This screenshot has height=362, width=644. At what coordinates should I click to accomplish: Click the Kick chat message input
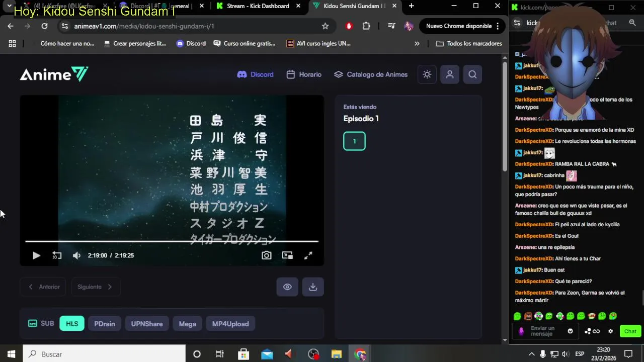[545, 331]
